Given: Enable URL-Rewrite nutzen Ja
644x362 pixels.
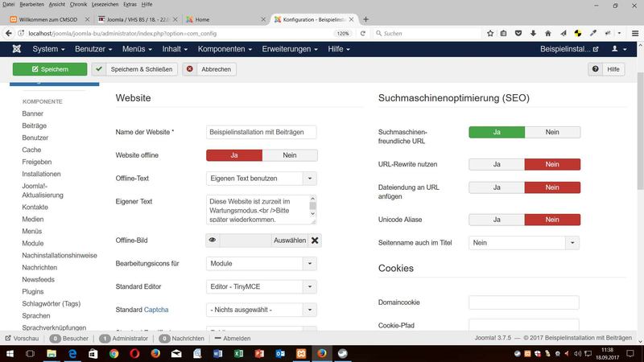Looking at the screenshot, I should click(x=497, y=164).
